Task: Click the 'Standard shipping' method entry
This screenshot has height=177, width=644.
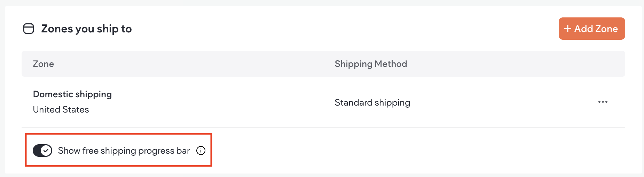Action: pos(372,102)
